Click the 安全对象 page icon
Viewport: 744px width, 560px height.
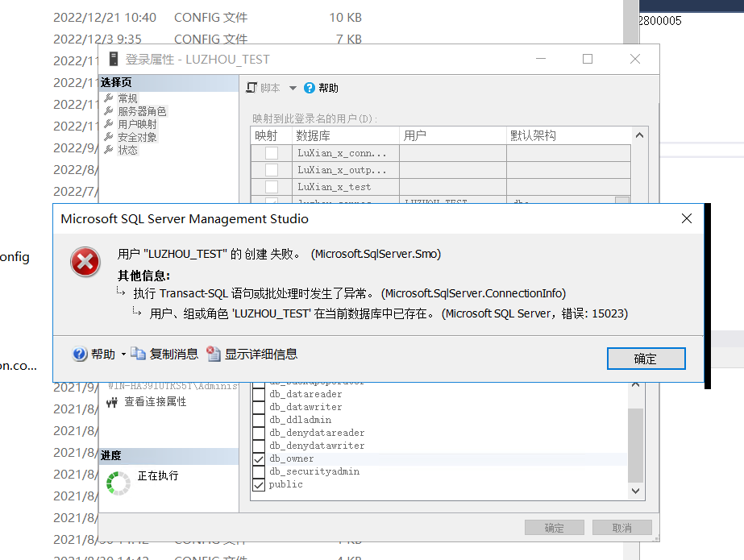tap(108, 137)
